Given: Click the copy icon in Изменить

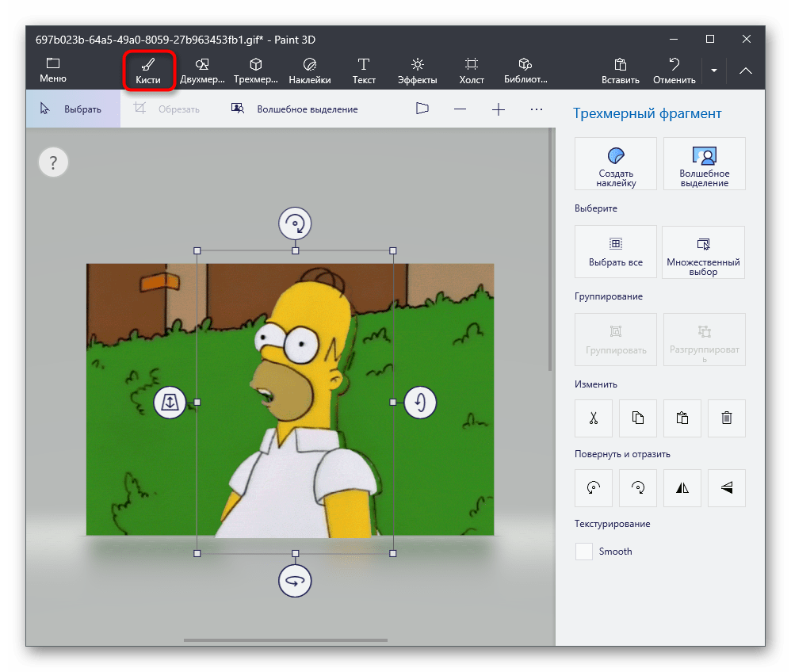Looking at the screenshot, I should click(x=637, y=418).
